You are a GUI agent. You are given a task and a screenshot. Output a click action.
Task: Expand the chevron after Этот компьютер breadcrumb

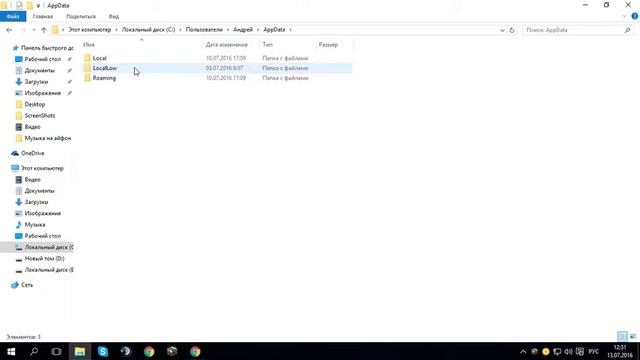(116, 30)
